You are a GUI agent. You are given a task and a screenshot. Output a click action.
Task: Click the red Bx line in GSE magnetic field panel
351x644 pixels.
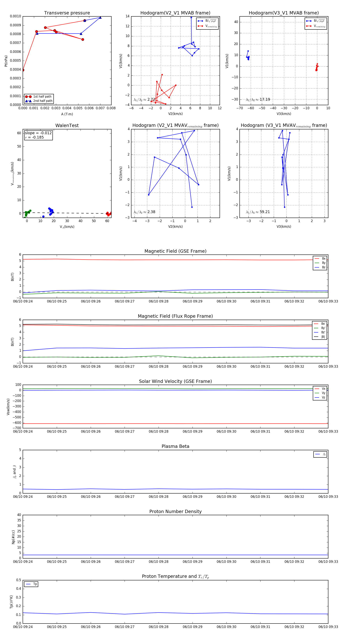(175, 260)
